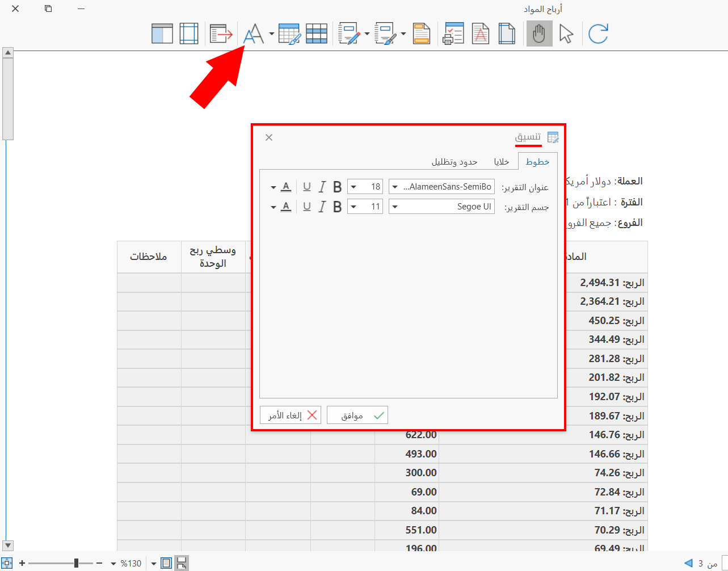
Task: Select the hand pan tool
Action: point(539,33)
